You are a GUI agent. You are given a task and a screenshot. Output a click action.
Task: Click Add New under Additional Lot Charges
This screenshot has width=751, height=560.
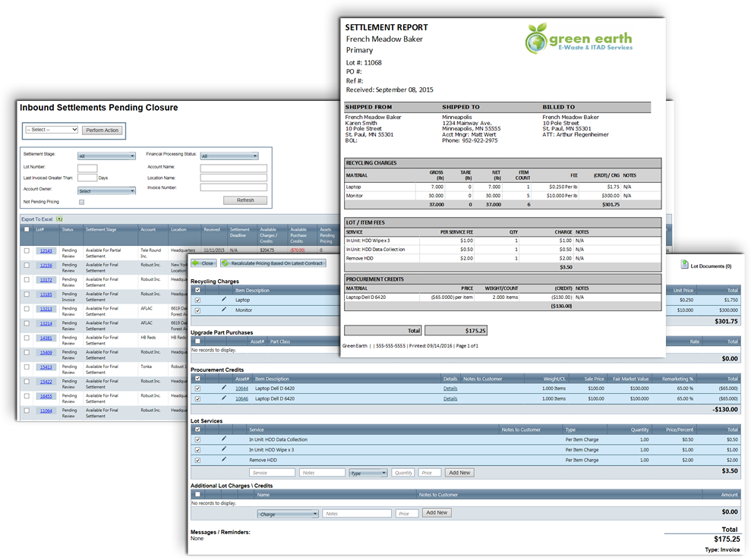click(x=437, y=513)
